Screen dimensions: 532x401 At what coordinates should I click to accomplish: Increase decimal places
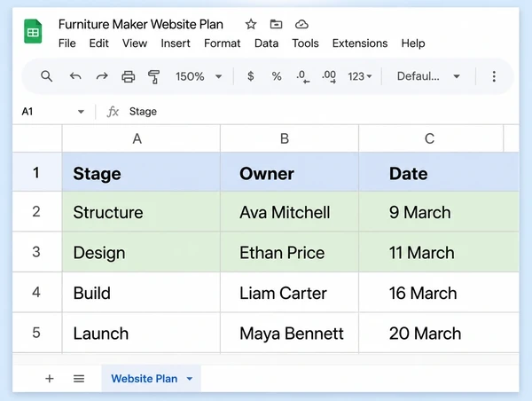[329, 76]
